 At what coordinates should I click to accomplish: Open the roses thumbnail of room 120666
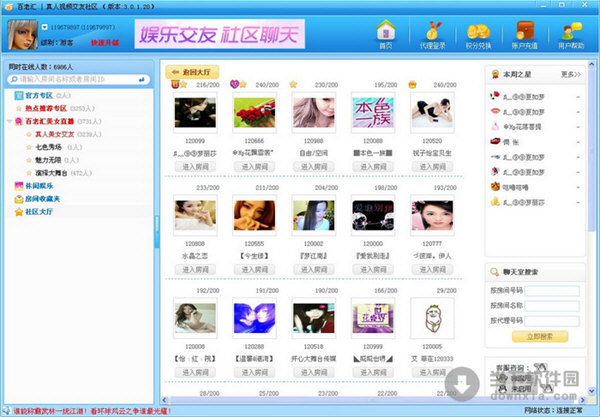point(254,112)
